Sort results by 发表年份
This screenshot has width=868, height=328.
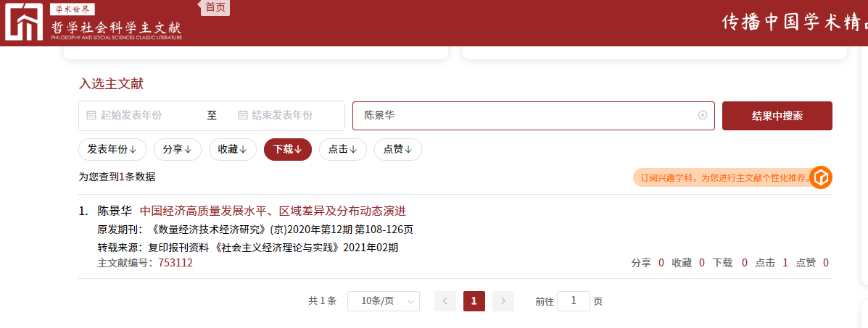[112, 149]
